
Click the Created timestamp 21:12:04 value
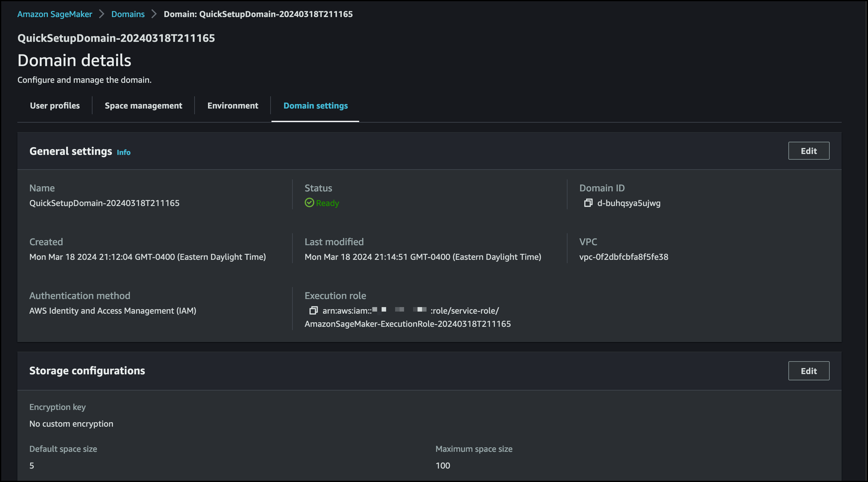click(x=148, y=257)
